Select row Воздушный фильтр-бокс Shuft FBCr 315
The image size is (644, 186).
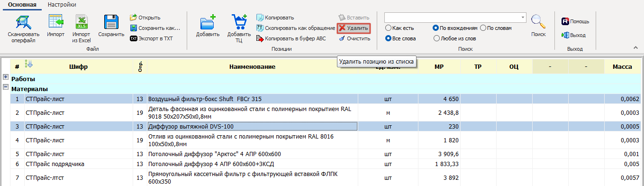[x=326, y=99]
